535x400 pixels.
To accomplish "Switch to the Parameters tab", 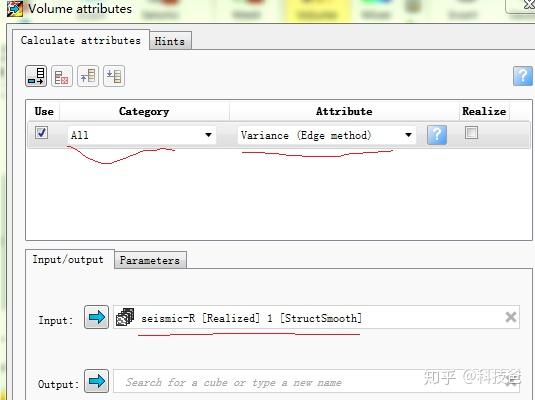I will tap(150, 260).
